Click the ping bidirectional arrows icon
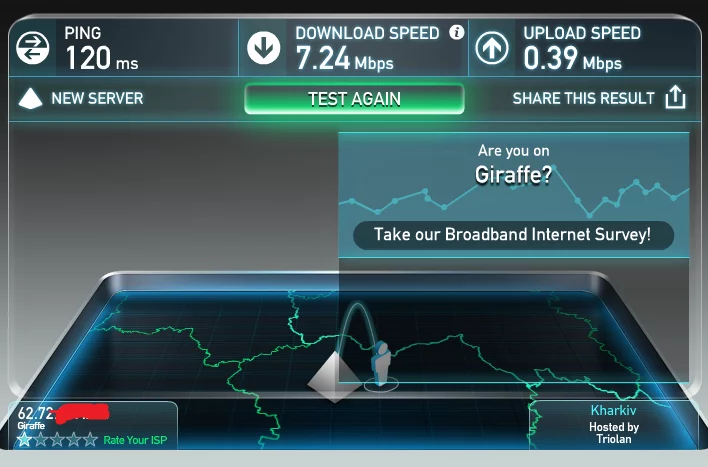The image size is (708, 467). point(33,47)
